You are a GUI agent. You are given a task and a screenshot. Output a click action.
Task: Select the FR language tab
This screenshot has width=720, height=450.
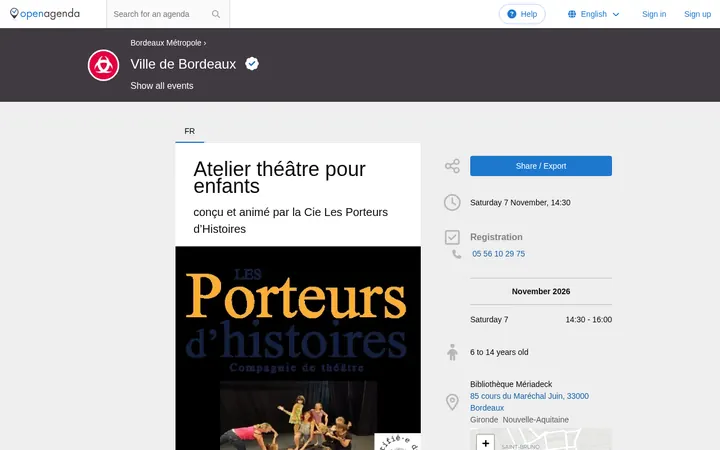point(190,131)
